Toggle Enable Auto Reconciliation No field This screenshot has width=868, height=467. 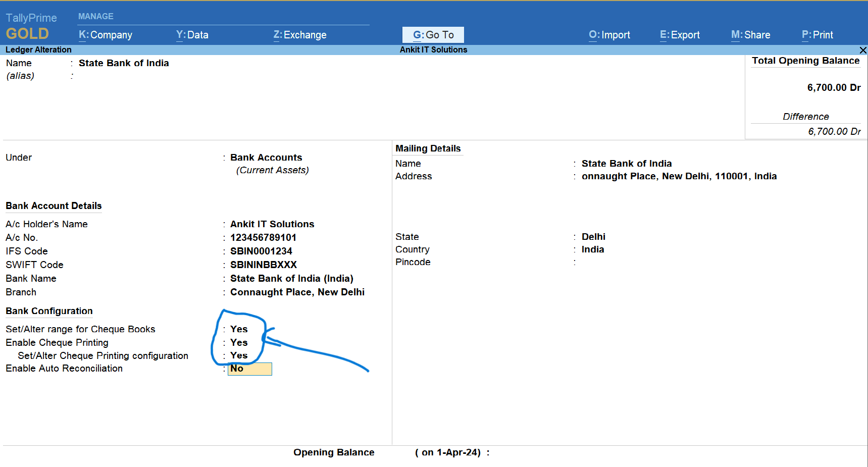[250, 369]
